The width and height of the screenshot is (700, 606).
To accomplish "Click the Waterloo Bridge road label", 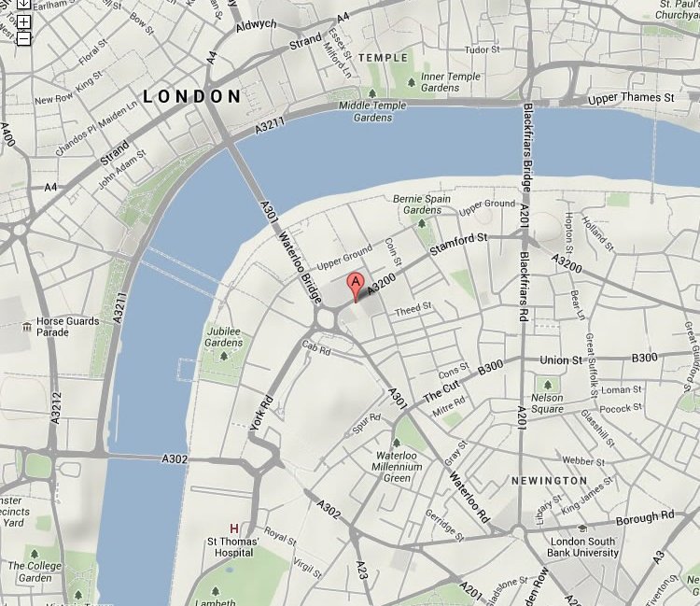I will click(300, 267).
